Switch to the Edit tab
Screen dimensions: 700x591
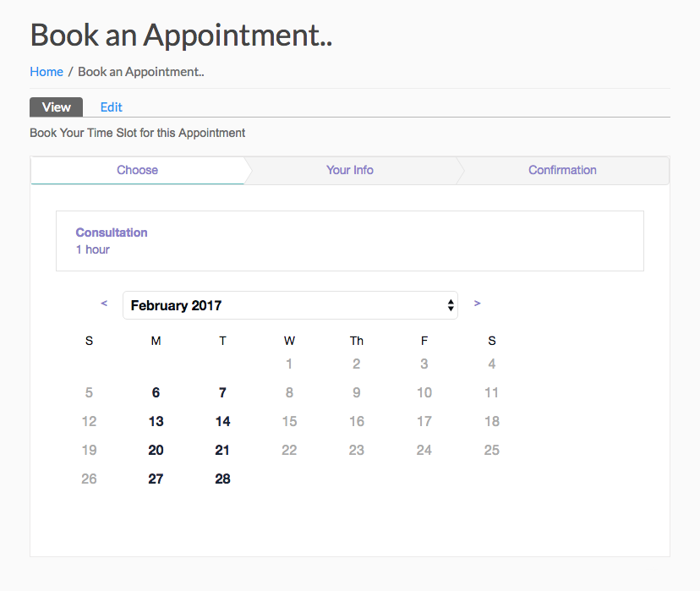111,107
